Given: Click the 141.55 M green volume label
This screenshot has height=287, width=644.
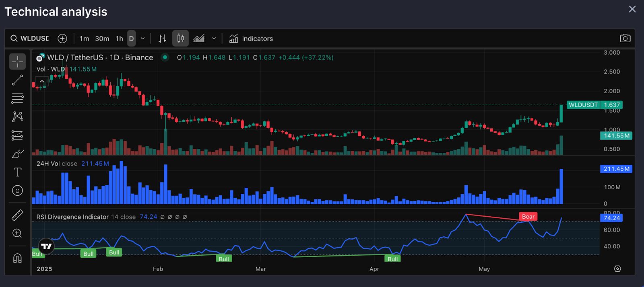Looking at the screenshot, I should (x=616, y=136).
